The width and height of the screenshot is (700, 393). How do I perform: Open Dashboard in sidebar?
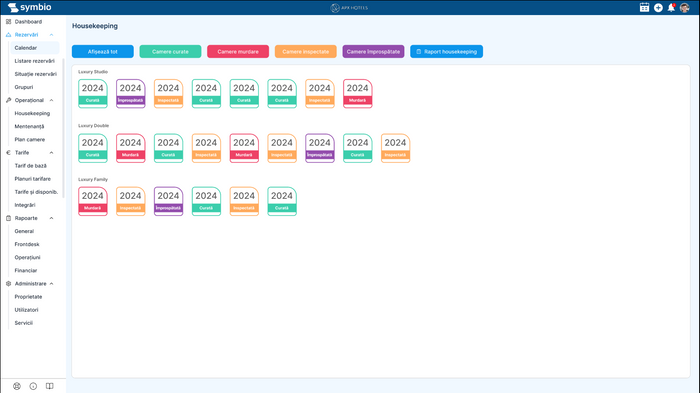coord(28,21)
